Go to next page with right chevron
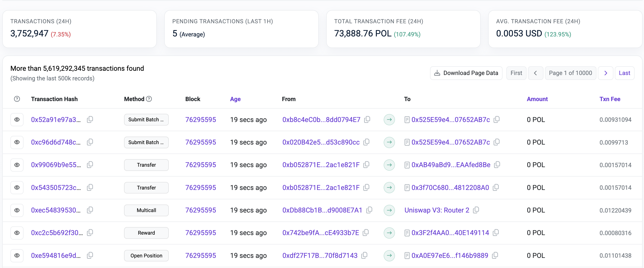The image size is (644, 268). click(x=605, y=73)
